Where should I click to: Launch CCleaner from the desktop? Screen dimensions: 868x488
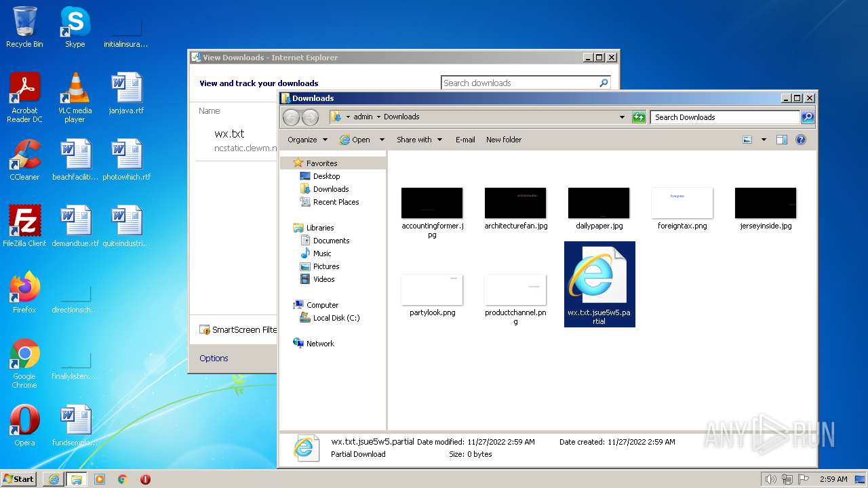24,160
